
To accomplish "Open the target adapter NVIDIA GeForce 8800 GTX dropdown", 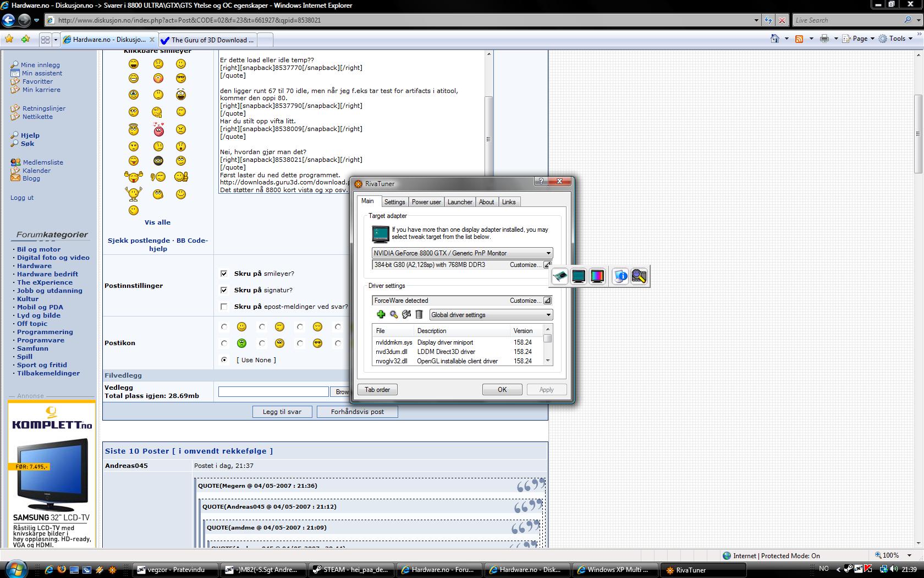I will point(463,253).
